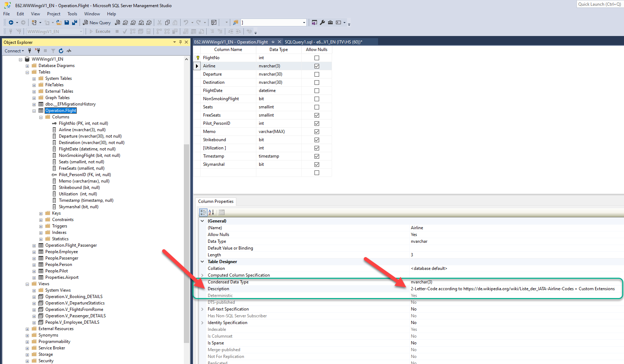Switch to the SQLQuery1.sql tab
The width and height of the screenshot is (624, 364).
[323, 42]
